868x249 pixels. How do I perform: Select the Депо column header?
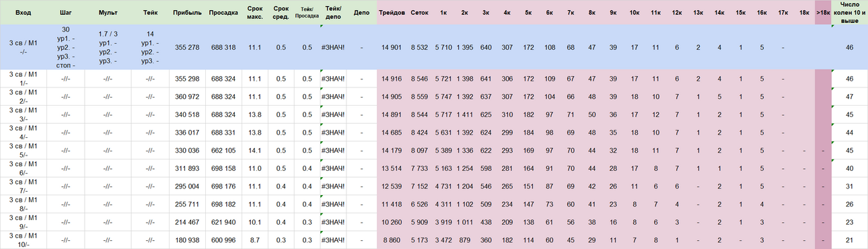pyautogui.click(x=361, y=13)
